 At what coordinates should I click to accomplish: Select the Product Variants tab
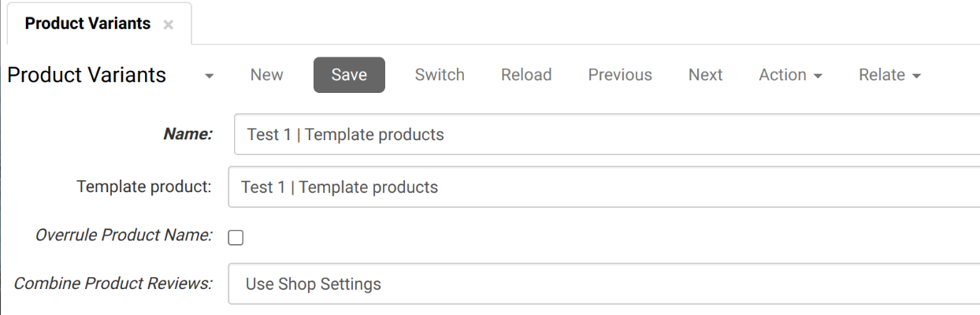[87, 24]
